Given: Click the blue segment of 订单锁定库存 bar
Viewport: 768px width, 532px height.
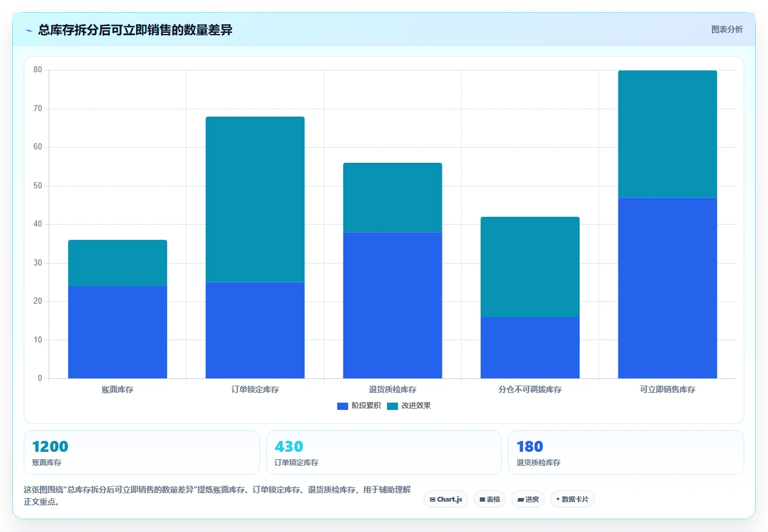Looking at the screenshot, I should click(x=255, y=330).
